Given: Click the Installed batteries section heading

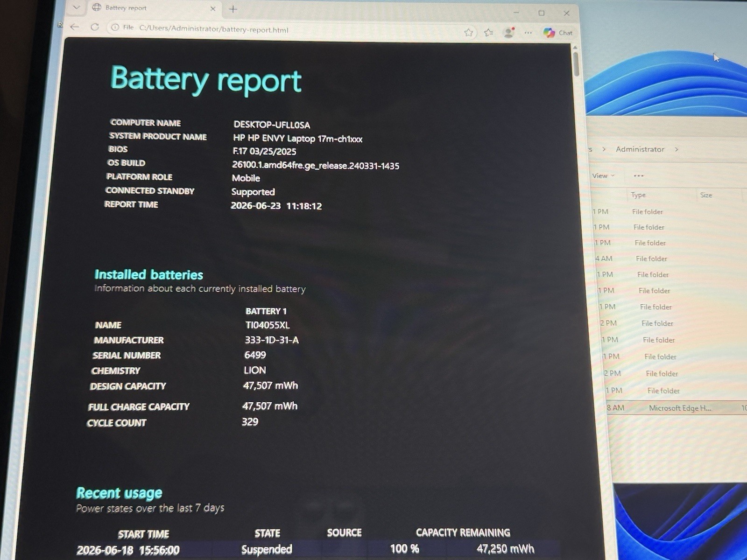Looking at the screenshot, I should point(149,274).
